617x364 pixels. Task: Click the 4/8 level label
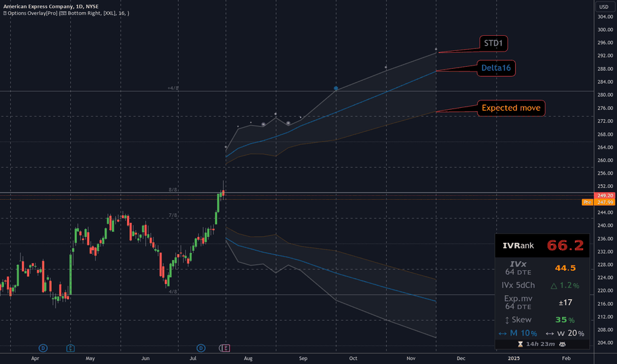(x=173, y=292)
